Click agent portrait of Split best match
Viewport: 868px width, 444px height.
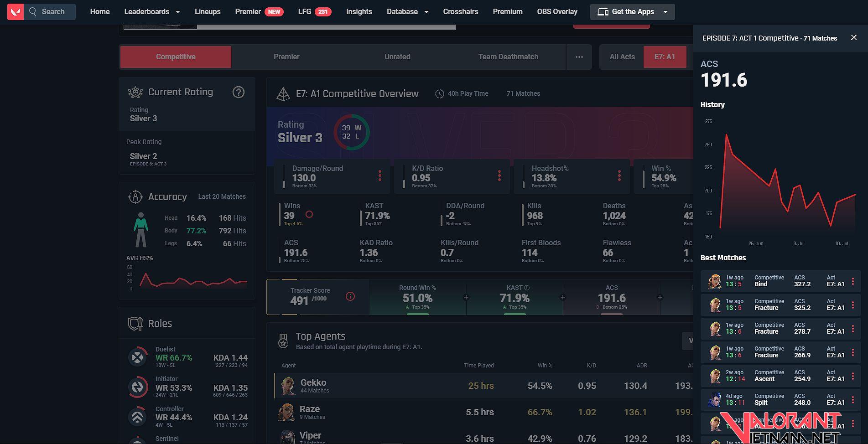714,399
